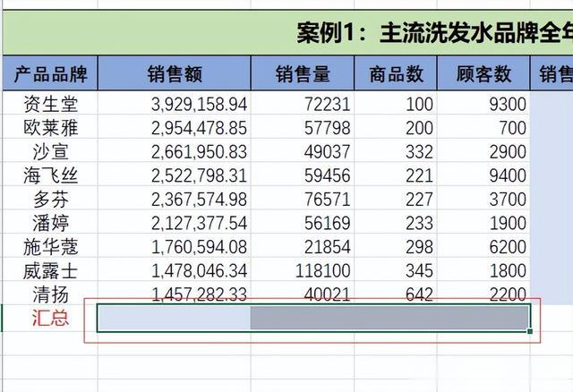Select sales volume cell 59456
The image size is (573, 392).
(303, 175)
